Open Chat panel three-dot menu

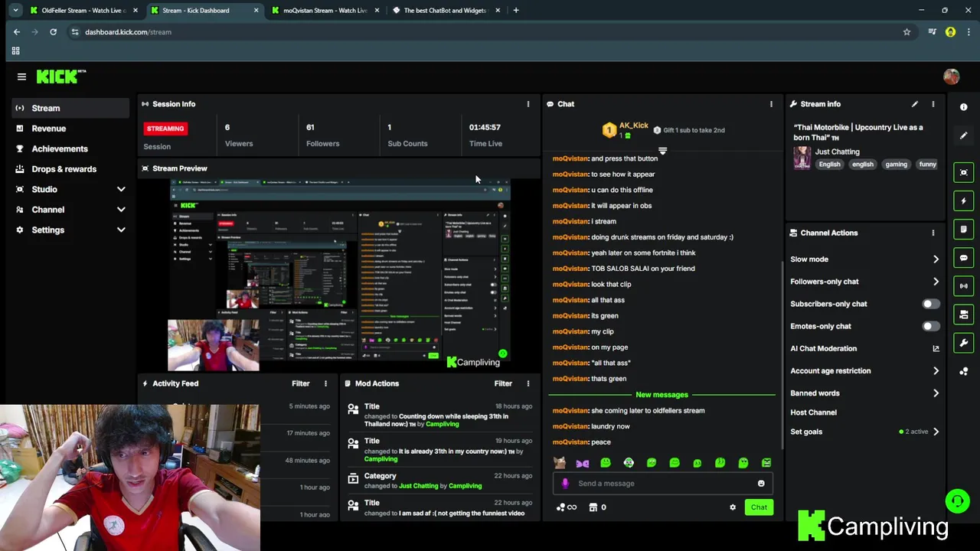coord(771,104)
